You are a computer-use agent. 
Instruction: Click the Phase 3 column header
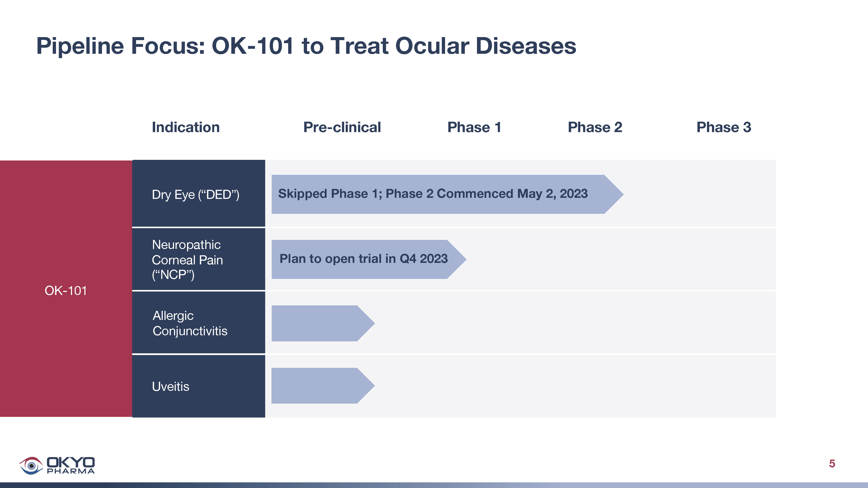pos(724,127)
